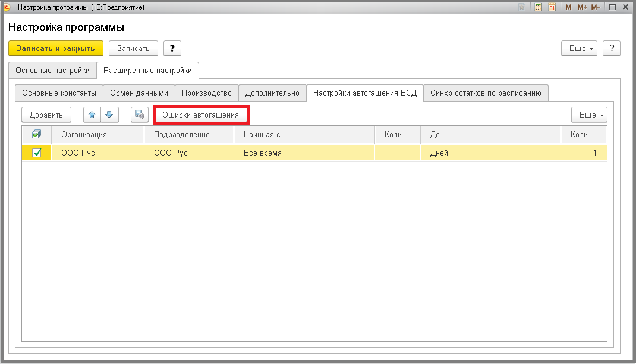The image size is (636, 364).
Task: Click the save settings gear icon button
Action: [140, 115]
